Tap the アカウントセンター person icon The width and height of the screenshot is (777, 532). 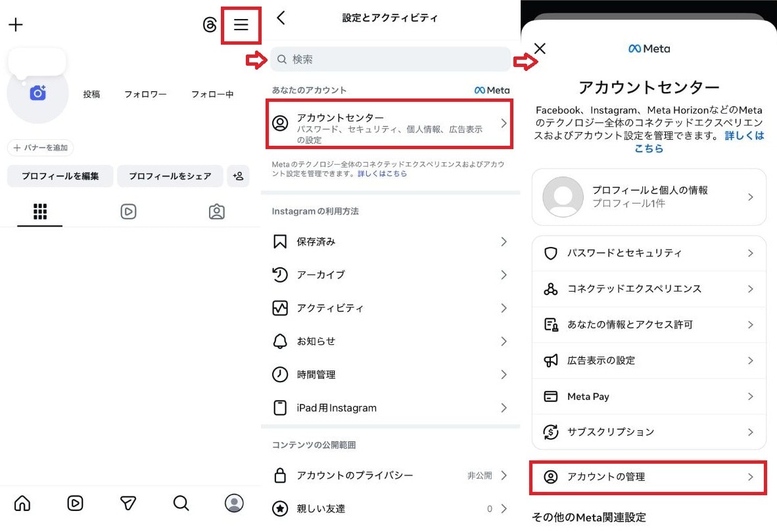280,123
